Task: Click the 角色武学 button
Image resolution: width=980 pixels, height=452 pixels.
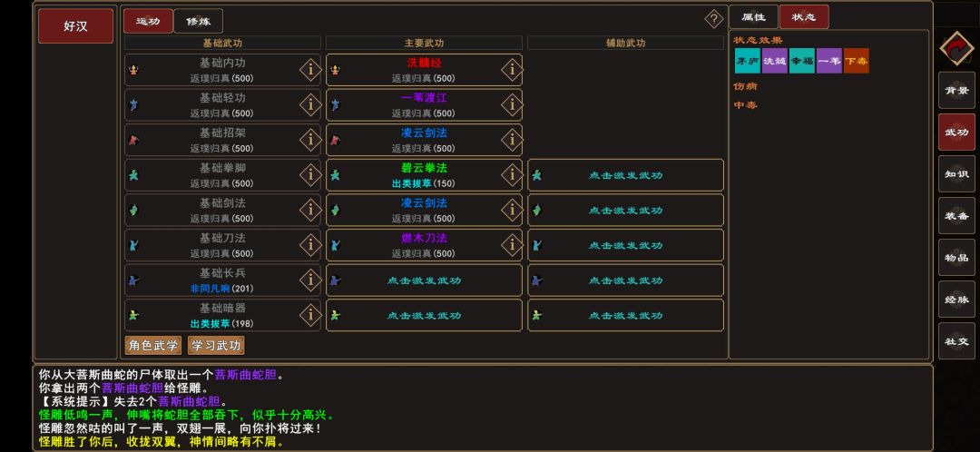Action: pyautogui.click(x=153, y=345)
